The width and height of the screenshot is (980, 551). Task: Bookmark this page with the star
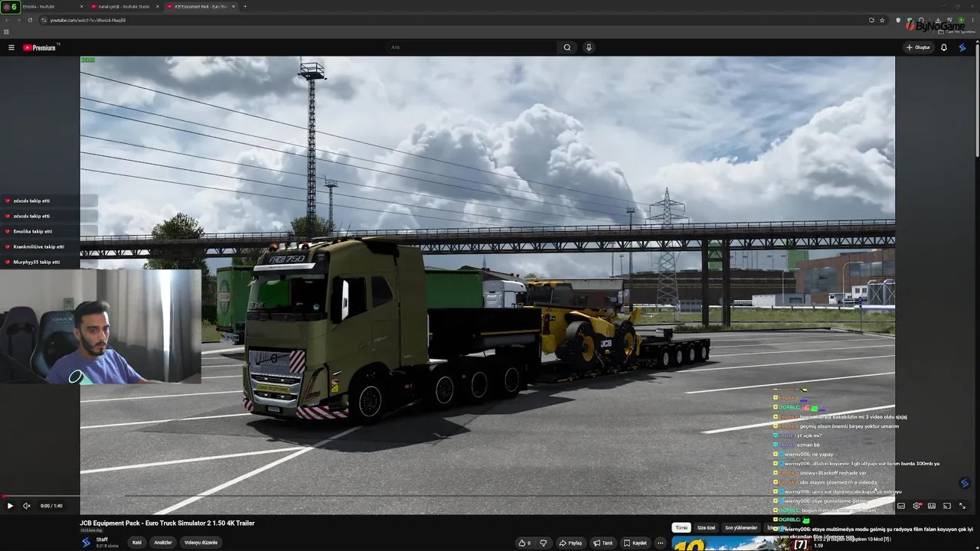pyautogui.click(x=882, y=20)
